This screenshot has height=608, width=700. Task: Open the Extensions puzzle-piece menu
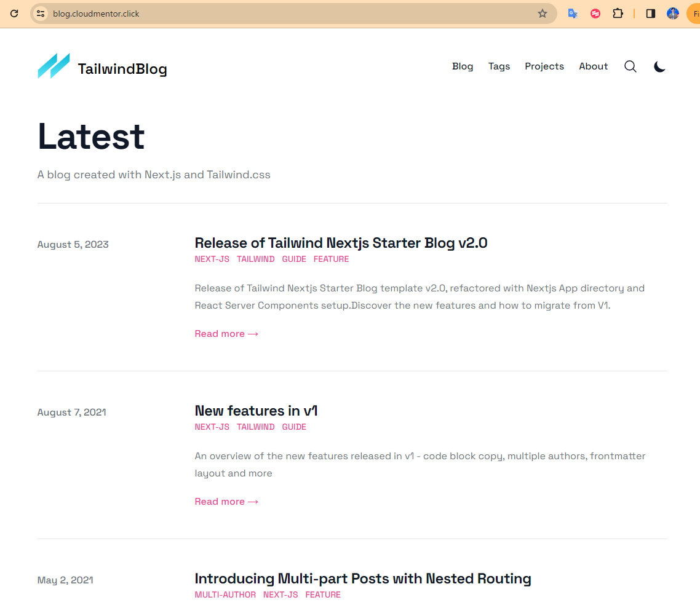tap(618, 14)
